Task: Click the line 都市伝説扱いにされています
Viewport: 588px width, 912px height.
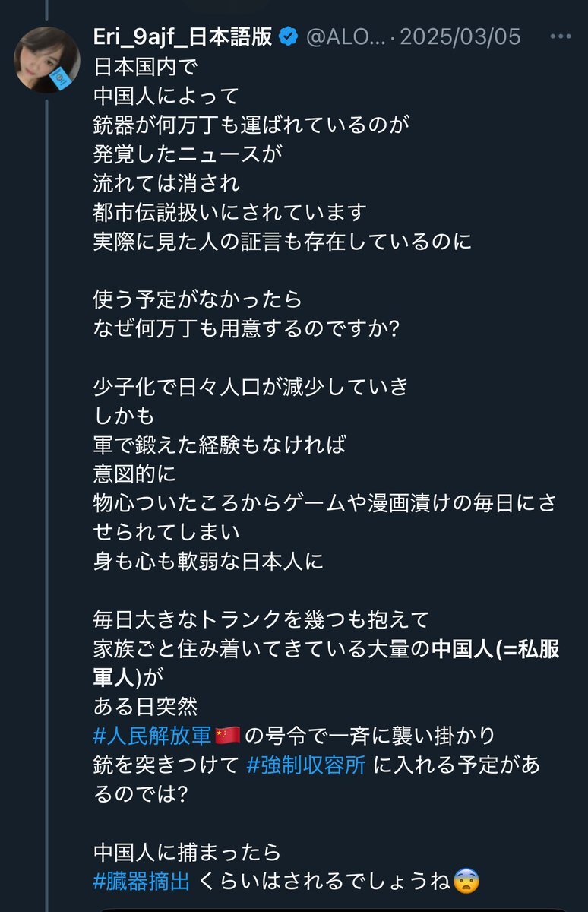Action: (x=230, y=212)
